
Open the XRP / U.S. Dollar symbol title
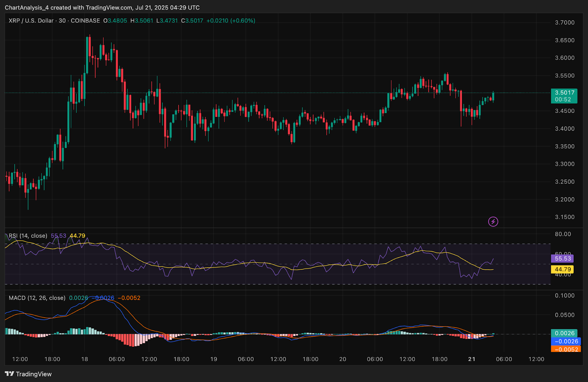[x=31, y=21]
